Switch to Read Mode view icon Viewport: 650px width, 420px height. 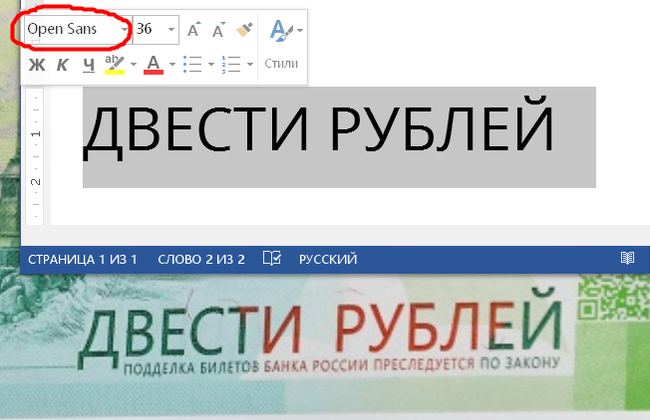click(x=627, y=258)
